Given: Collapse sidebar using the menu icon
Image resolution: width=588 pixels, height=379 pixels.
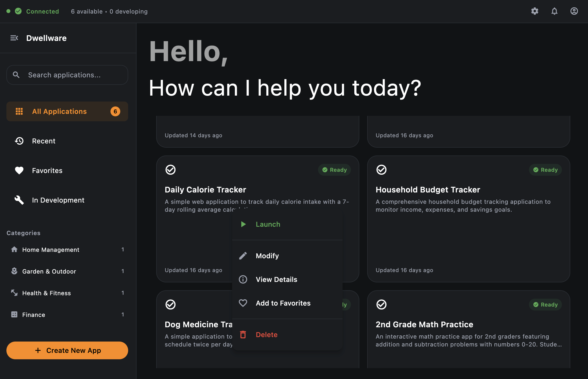Looking at the screenshot, I should click(x=14, y=38).
